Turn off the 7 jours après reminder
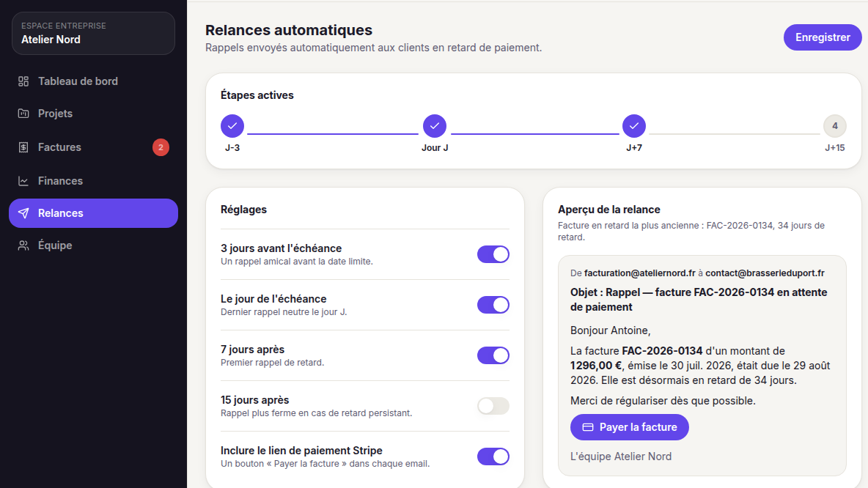This screenshot has height=488, width=868. [x=493, y=355]
